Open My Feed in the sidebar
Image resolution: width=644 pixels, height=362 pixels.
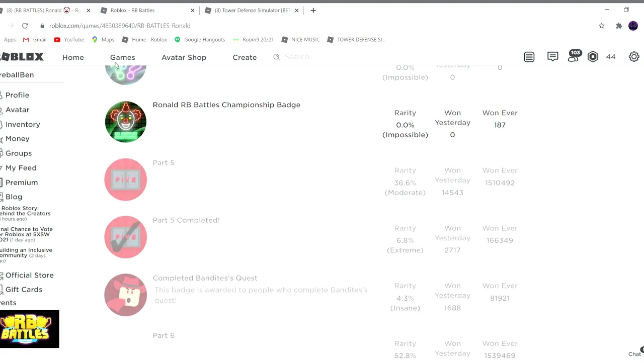[x=21, y=168]
